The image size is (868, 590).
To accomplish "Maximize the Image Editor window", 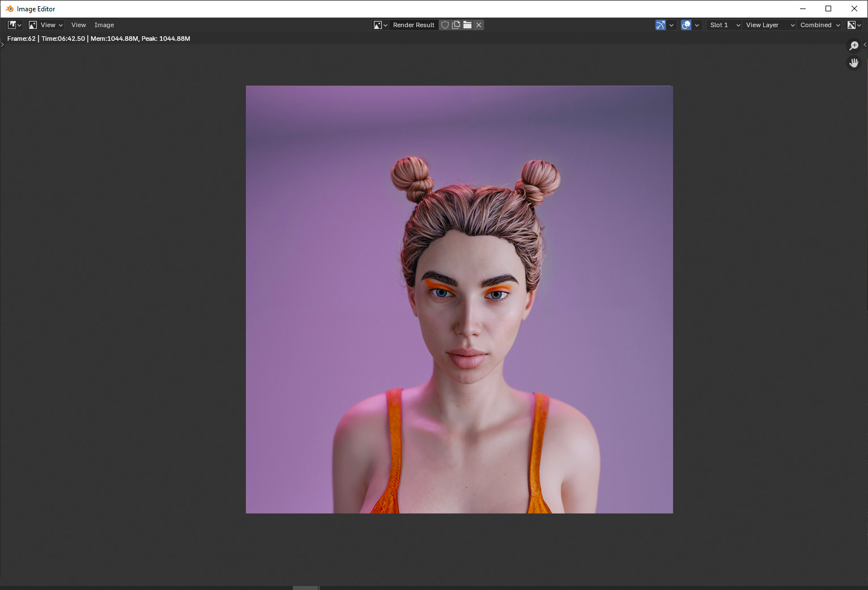I will coord(828,9).
